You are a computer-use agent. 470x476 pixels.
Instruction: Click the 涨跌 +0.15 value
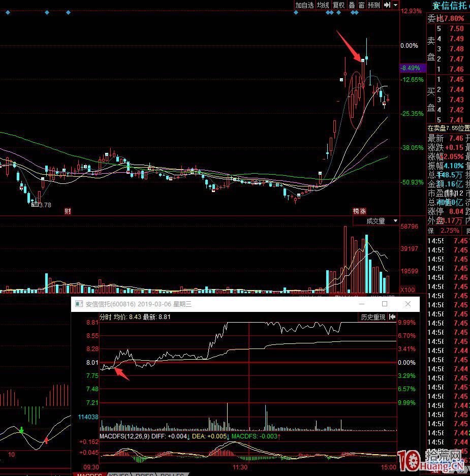click(x=454, y=147)
